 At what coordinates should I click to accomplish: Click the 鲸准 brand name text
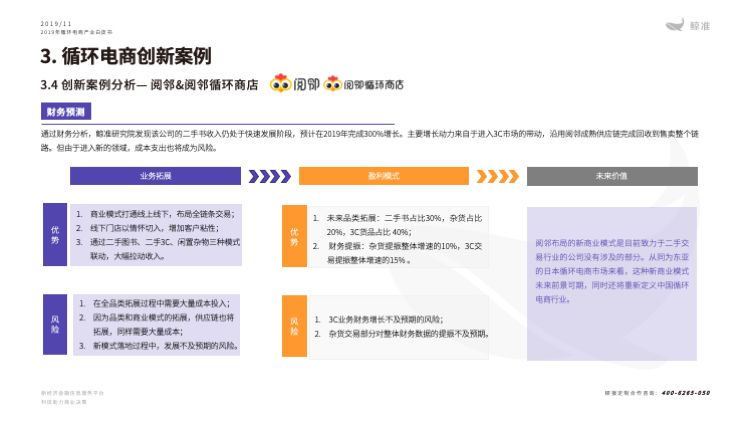coord(699,26)
